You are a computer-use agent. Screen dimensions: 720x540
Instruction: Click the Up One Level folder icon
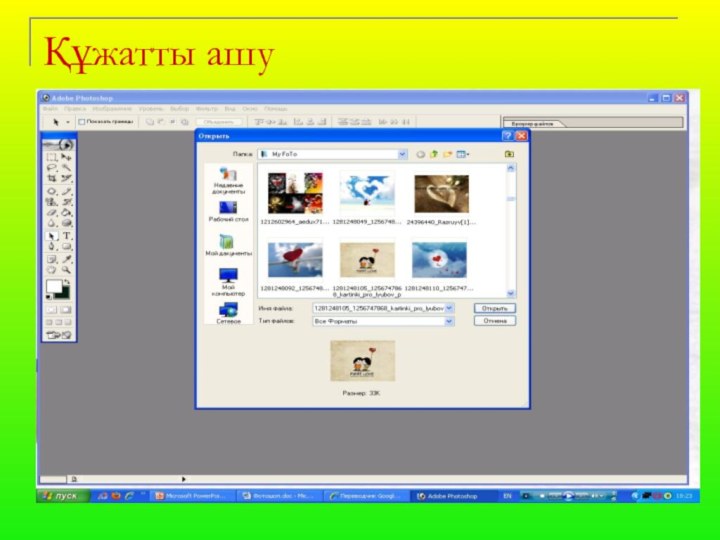pos(434,154)
